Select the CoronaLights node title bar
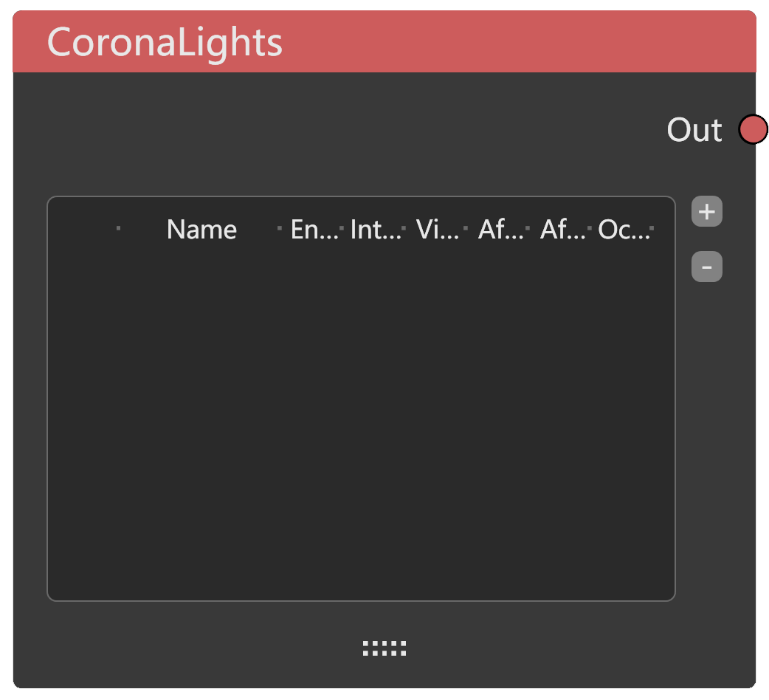 click(x=384, y=43)
